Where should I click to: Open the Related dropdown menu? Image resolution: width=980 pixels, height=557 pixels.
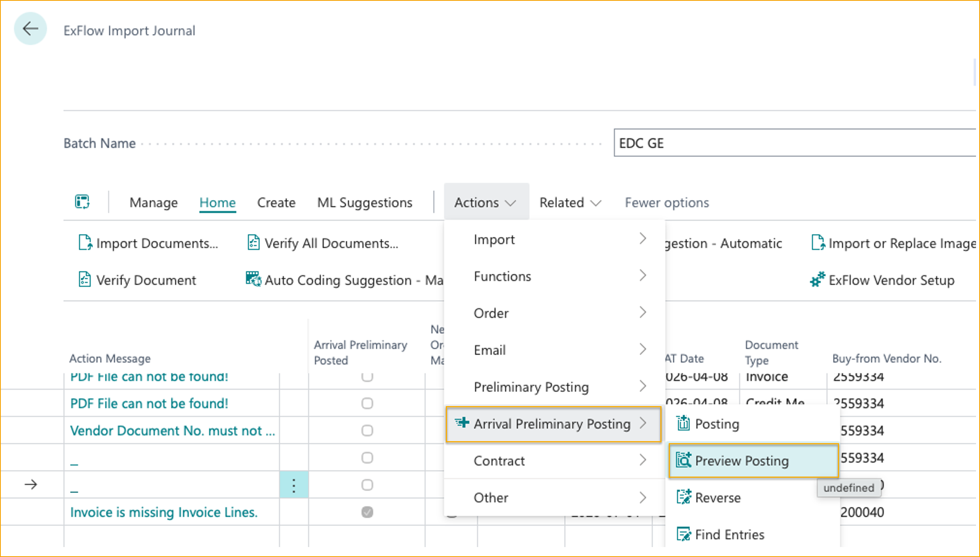point(570,202)
